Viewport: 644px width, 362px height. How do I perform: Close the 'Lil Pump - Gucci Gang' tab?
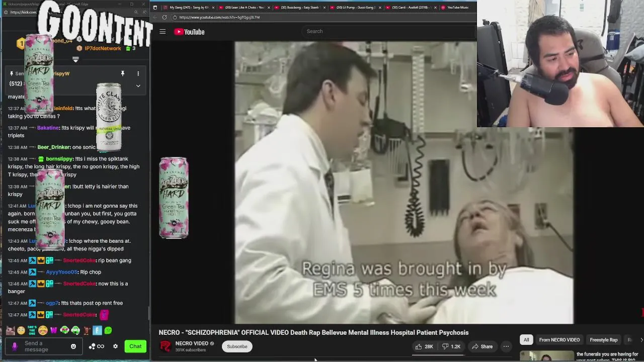click(380, 8)
